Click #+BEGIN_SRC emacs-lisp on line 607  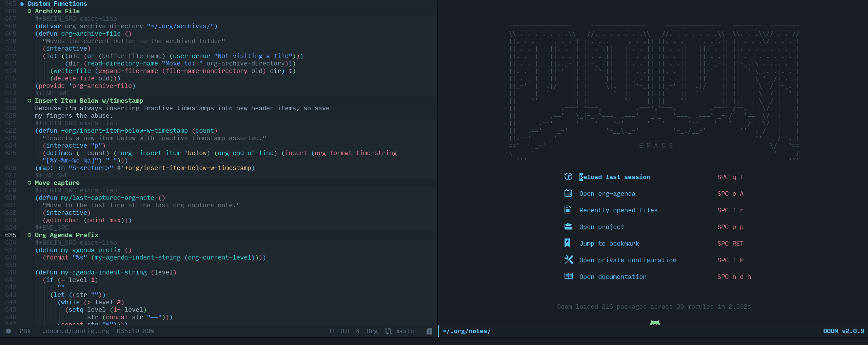tap(76, 19)
